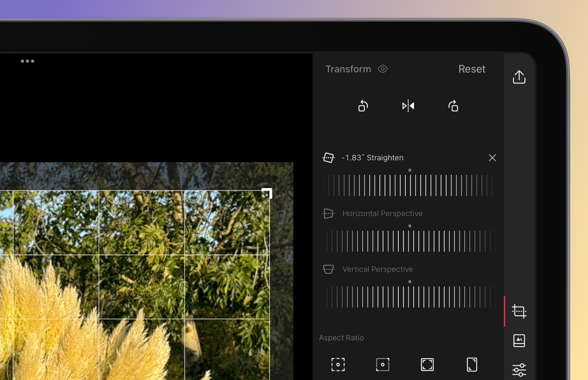Viewport: 588px width, 380px height.
Task: Click the Straighten tilt icon
Action: (329, 158)
